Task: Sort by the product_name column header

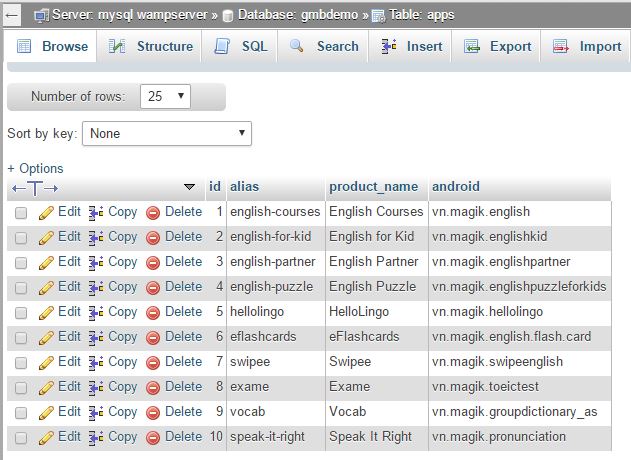Action: pyautogui.click(x=373, y=187)
